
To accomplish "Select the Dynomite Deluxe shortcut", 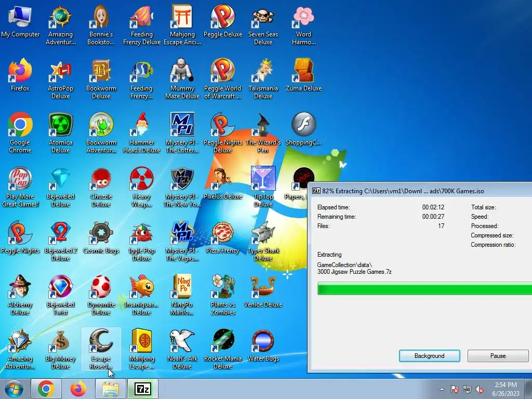I will click(101, 295).
